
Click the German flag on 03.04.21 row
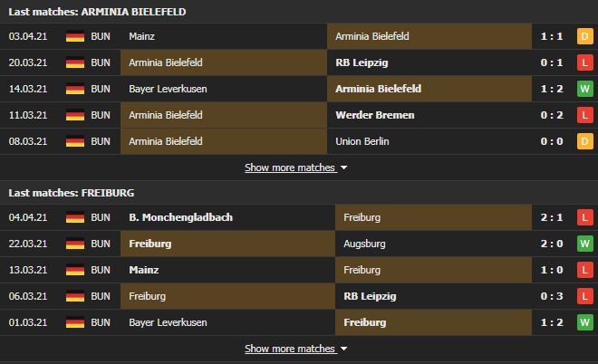(x=75, y=36)
